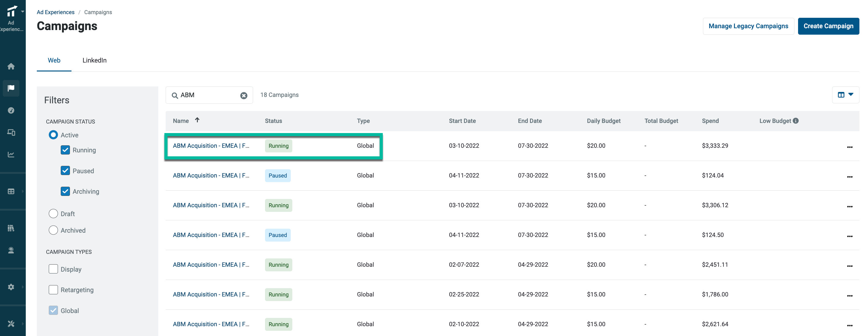Open the library books sidebar icon
Viewport: 868px width, 336px height.
coord(11,228)
